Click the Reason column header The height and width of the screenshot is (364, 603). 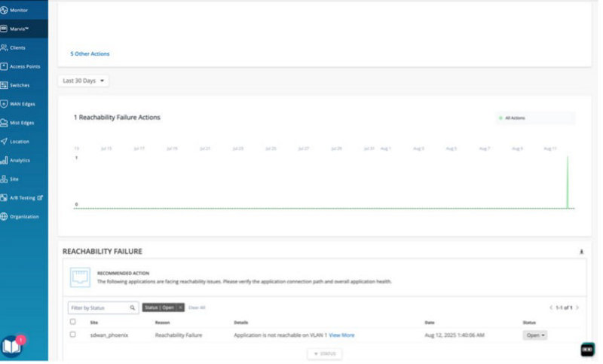pyautogui.click(x=162, y=323)
